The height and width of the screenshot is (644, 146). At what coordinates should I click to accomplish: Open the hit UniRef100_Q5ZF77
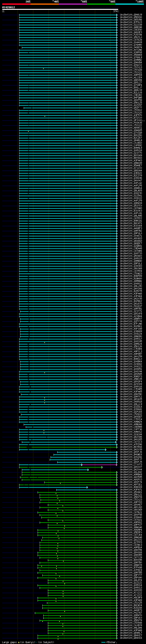131,108
